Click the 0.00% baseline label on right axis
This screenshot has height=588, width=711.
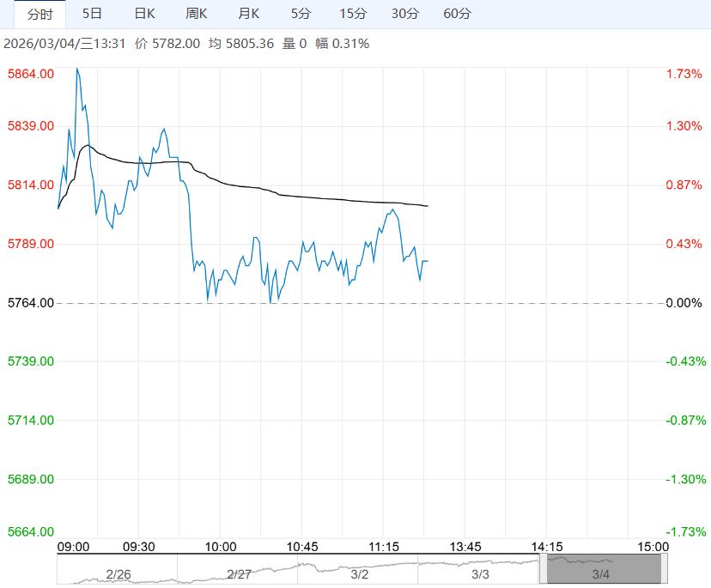[684, 303]
